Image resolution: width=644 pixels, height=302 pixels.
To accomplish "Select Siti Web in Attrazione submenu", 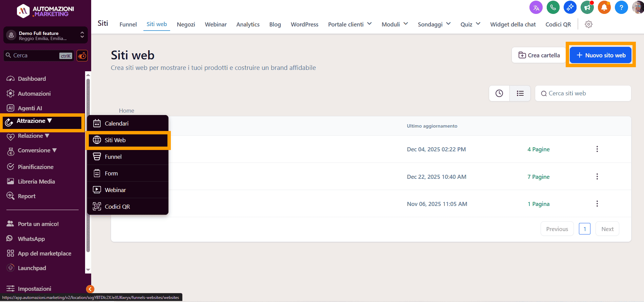I will [128, 140].
